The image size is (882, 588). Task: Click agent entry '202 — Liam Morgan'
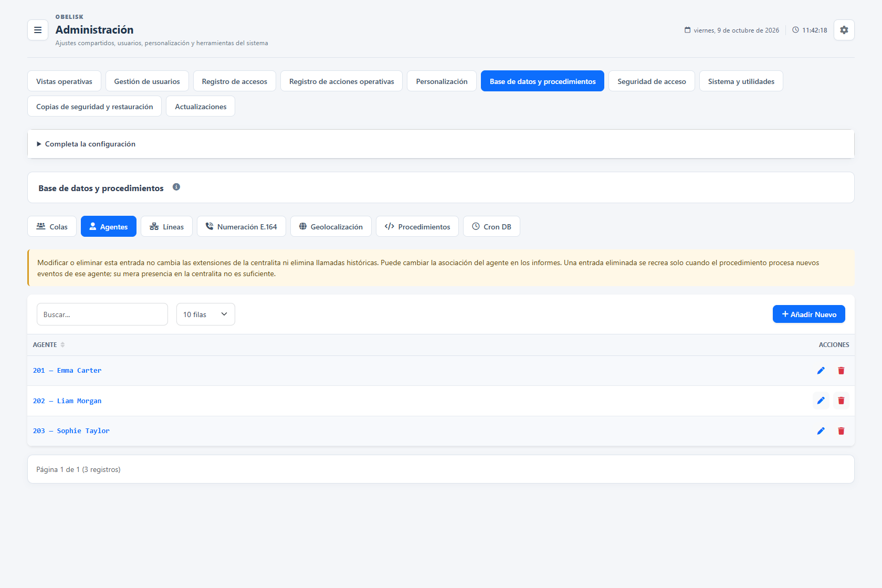tap(67, 401)
